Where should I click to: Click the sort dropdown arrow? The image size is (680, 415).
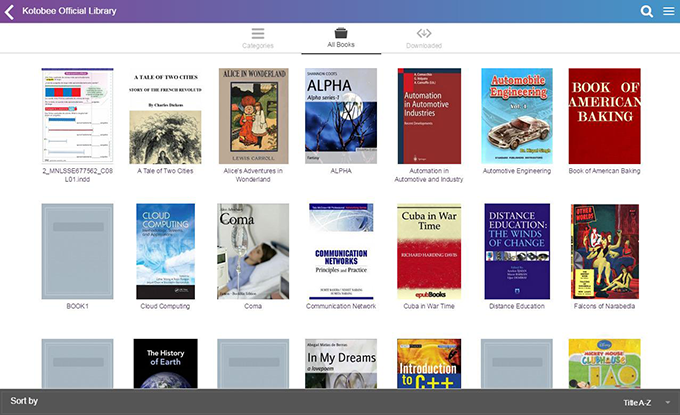point(667,402)
